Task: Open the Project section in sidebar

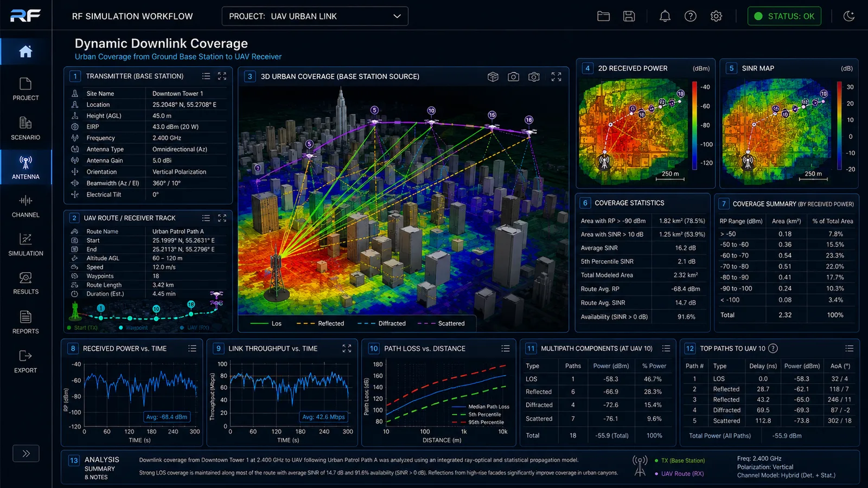Action: pyautogui.click(x=25, y=89)
